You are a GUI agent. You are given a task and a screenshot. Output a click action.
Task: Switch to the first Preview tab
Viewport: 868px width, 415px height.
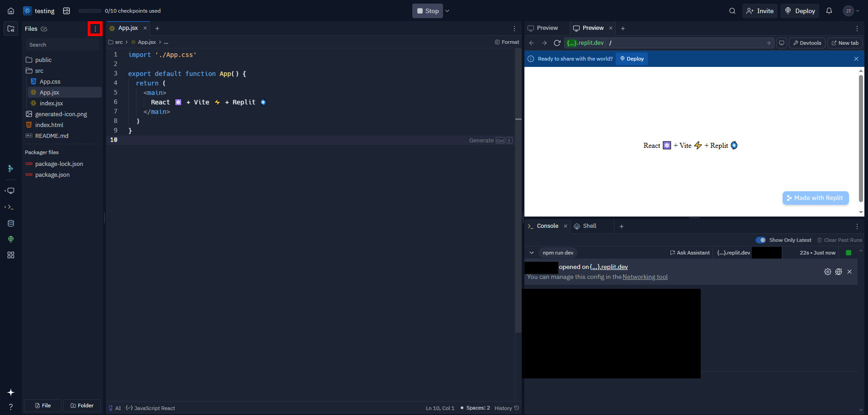(543, 28)
